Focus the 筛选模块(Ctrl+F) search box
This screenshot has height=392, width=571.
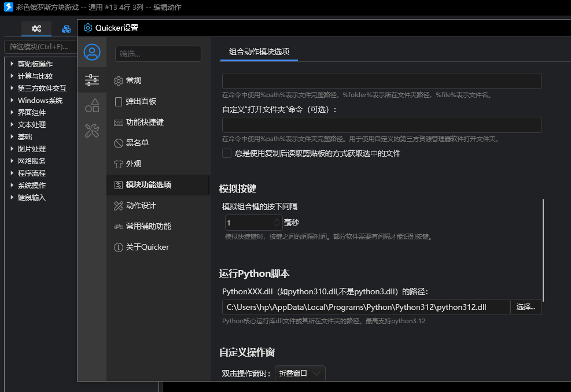click(x=40, y=47)
